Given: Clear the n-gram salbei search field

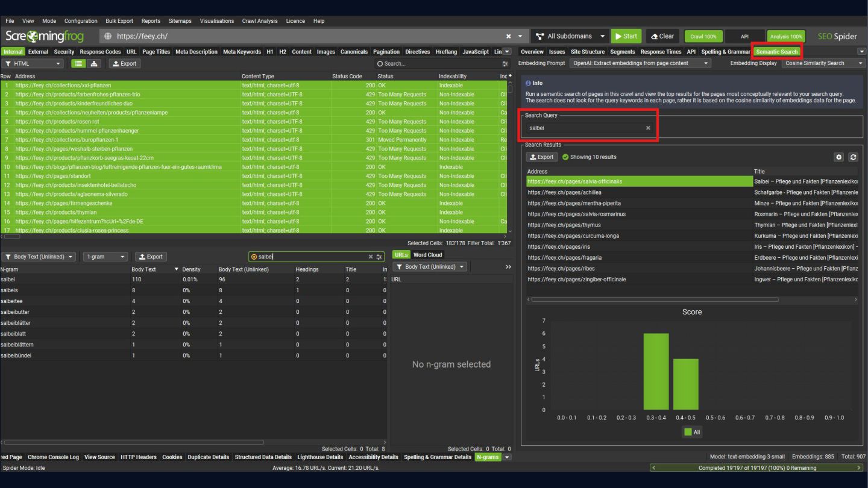Looking at the screenshot, I should click(371, 257).
